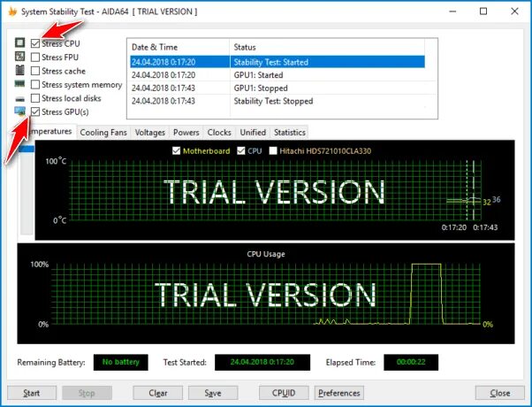The height and width of the screenshot is (407, 532).
Task: Open the Voltages tab
Action: coord(150,132)
